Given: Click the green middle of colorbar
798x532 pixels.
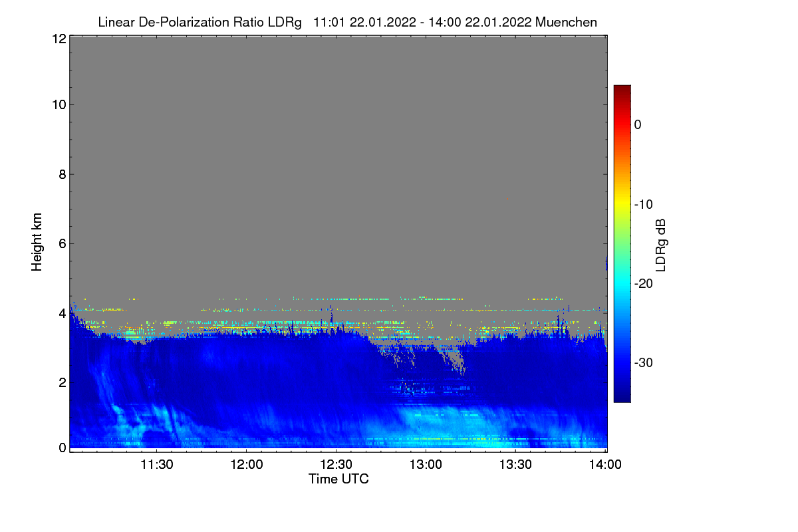Looking at the screenshot, I should pyautogui.click(x=622, y=243).
